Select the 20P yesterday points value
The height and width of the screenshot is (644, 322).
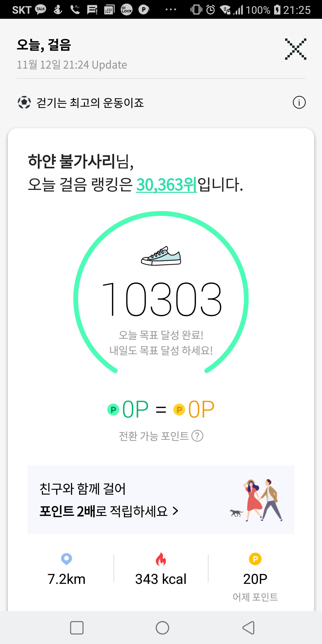click(255, 579)
